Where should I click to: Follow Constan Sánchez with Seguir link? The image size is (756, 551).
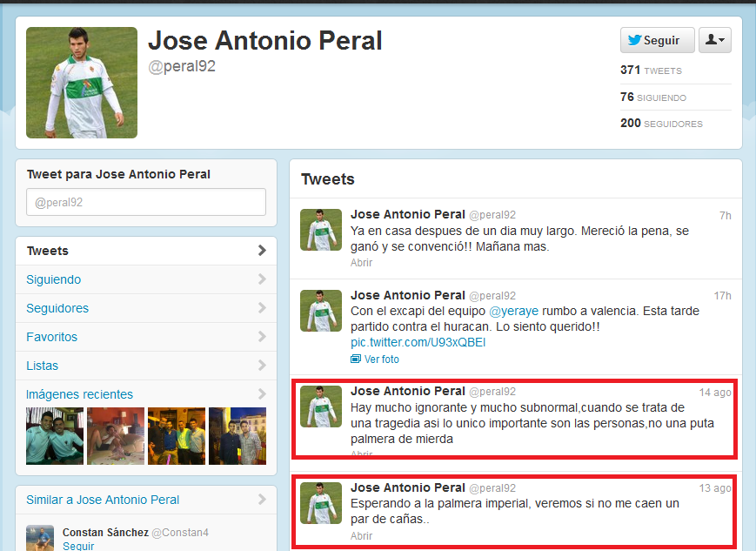[x=78, y=546]
